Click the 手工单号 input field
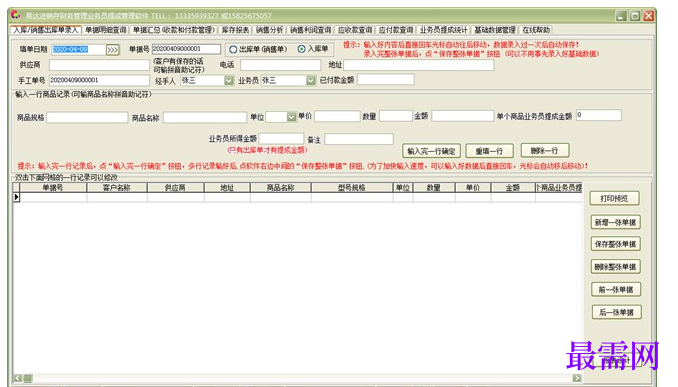 pyautogui.click(x=99, y=80)
